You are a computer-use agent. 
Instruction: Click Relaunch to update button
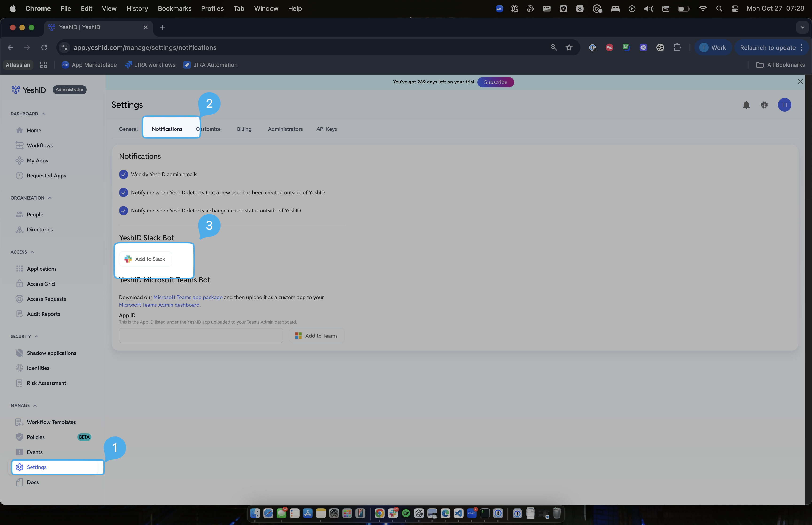point(768,48)
